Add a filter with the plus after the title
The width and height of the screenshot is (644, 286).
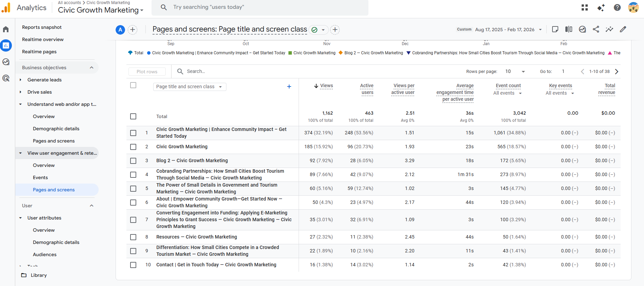pos(335,30)
